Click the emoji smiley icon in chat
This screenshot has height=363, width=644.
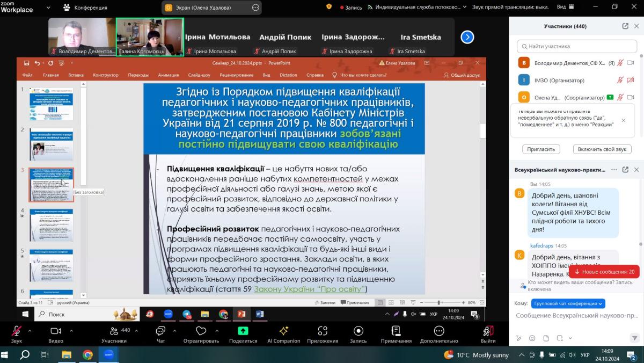pos(532,338)
